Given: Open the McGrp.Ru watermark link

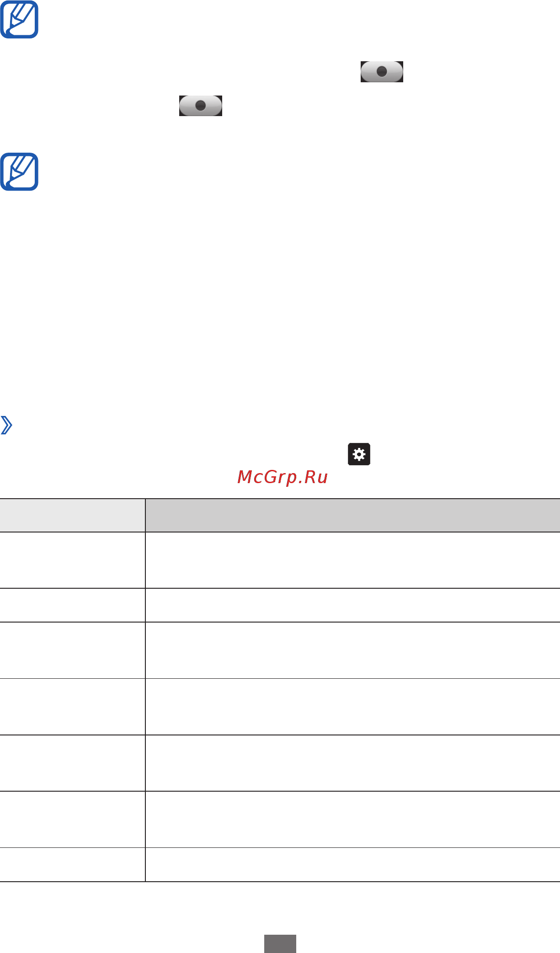Looking at the screenshot, I should point(283,477).
